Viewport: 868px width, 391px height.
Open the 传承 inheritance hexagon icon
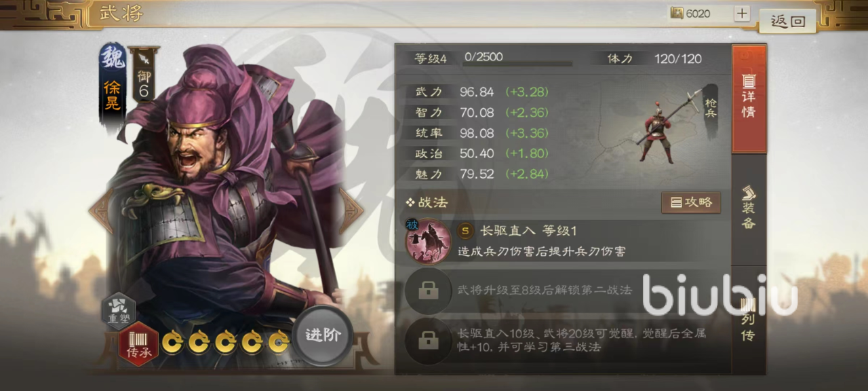138,344
